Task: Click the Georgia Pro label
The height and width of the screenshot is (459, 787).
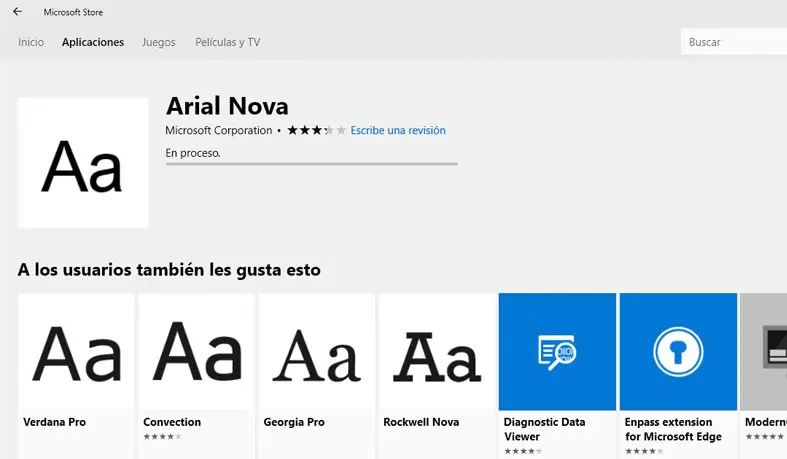Action: pos(294,422)
